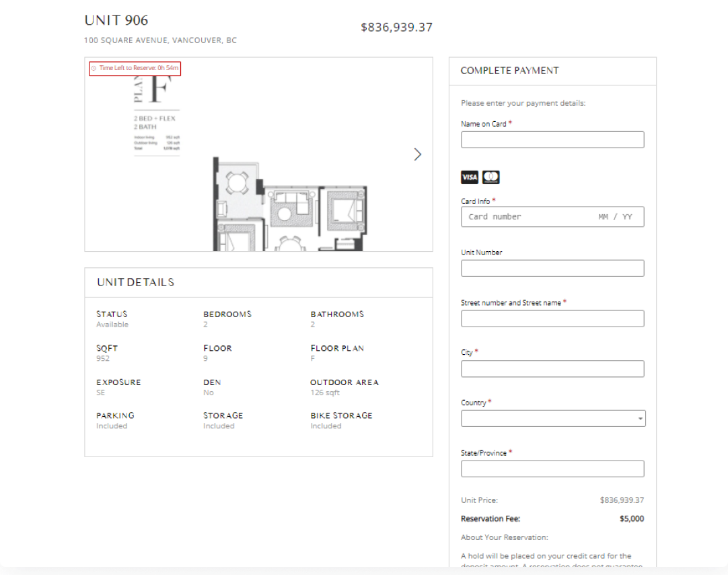728x575 pixels.
Task: Click the 'UNIT 906' heading
Action: tap(116, 20)
